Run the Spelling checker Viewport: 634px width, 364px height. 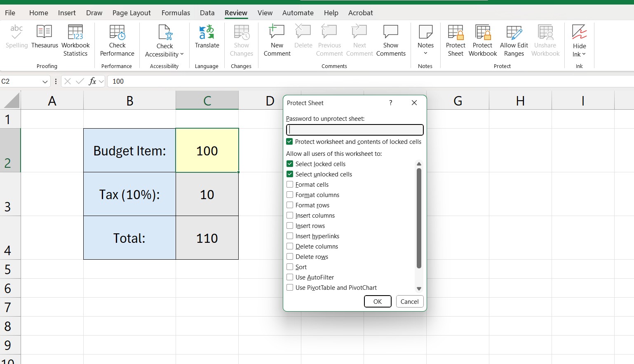16,39
